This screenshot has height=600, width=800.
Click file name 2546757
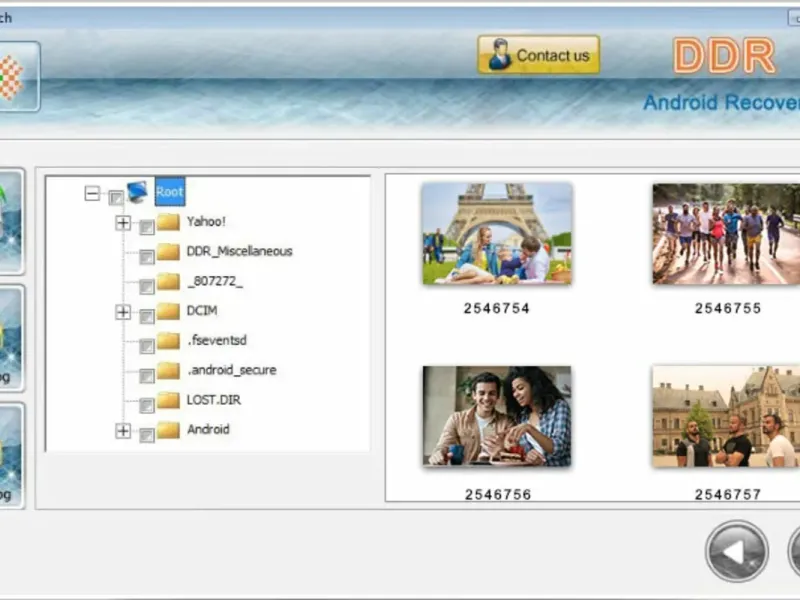[x=728, y=494]
